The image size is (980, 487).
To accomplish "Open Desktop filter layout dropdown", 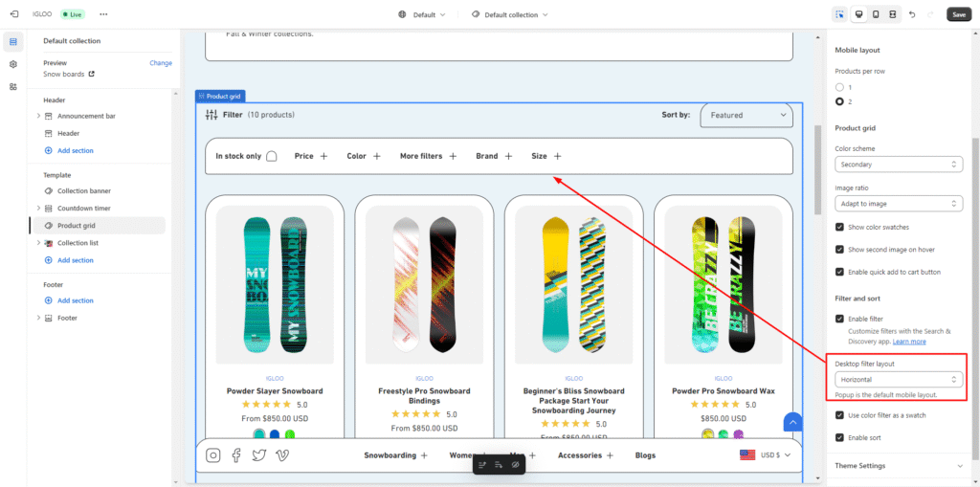I will (898, 380).
